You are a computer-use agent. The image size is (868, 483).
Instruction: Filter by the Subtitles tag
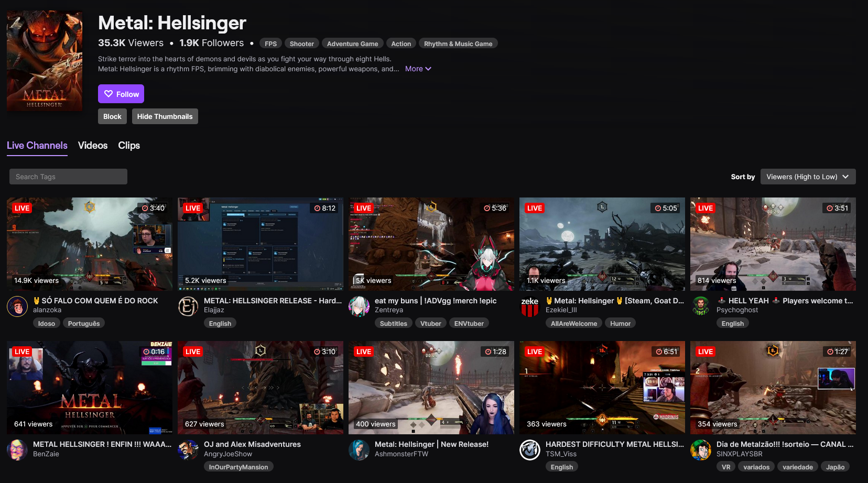tap(394, 323)
